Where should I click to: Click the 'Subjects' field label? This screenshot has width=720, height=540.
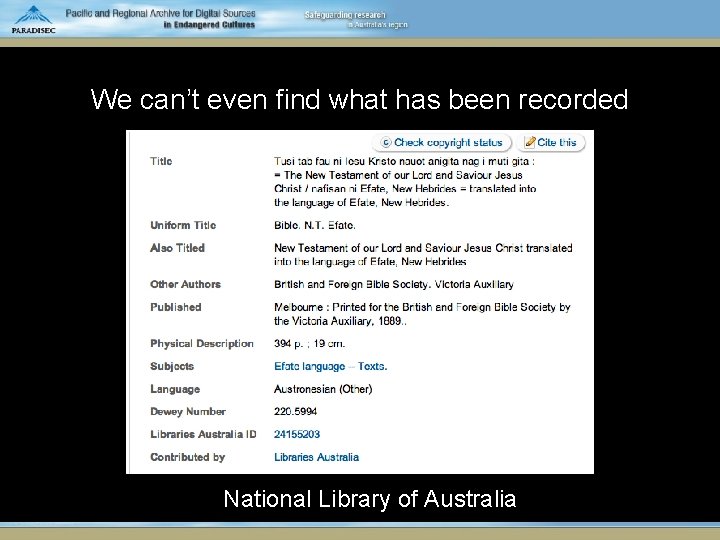(172, 366)
